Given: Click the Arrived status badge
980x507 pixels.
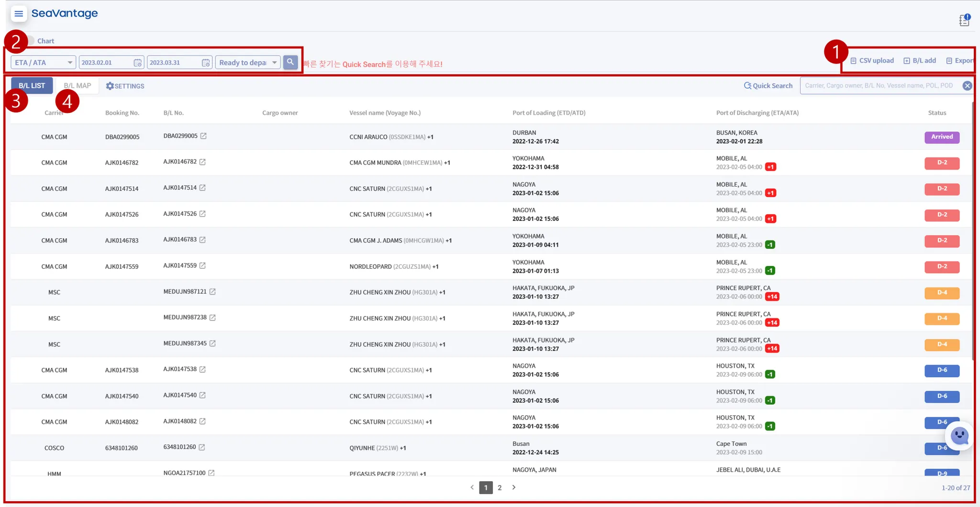Looking at the screenshot, I should [942, 137].
